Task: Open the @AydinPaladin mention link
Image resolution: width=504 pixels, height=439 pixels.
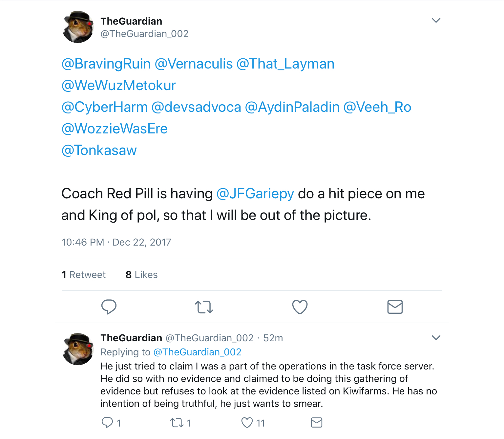Action: click(292, 107)
